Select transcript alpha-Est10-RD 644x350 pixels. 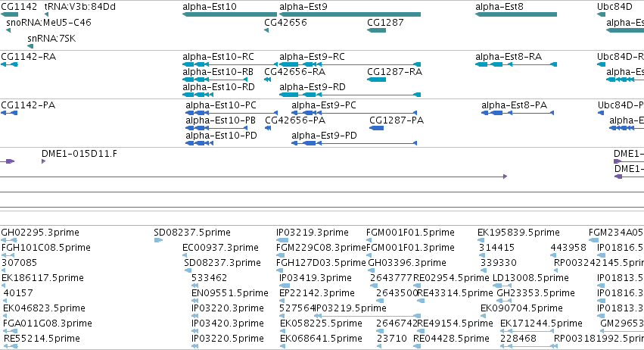[x=198, y=95]
